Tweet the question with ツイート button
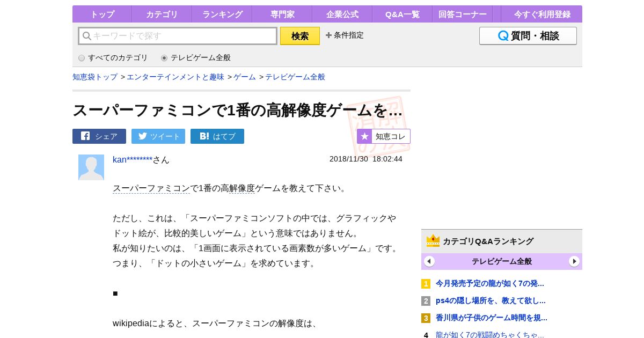Screen dimensions: 644x338 point(158,136)
